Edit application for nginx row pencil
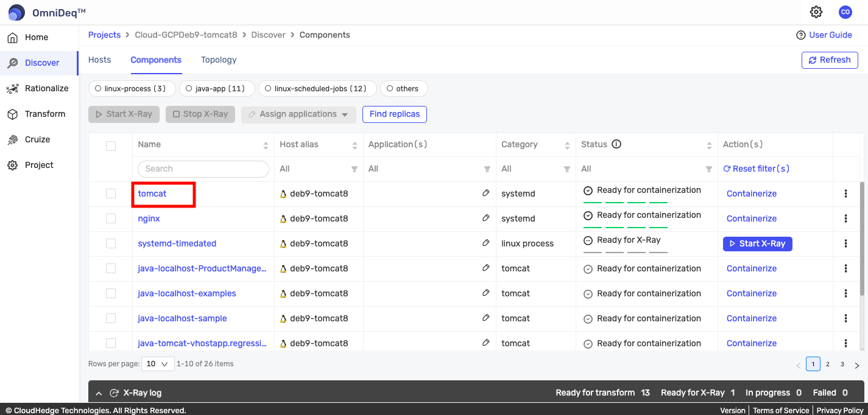The width and height of the screenshot is (868, 415). coord(486,218)
